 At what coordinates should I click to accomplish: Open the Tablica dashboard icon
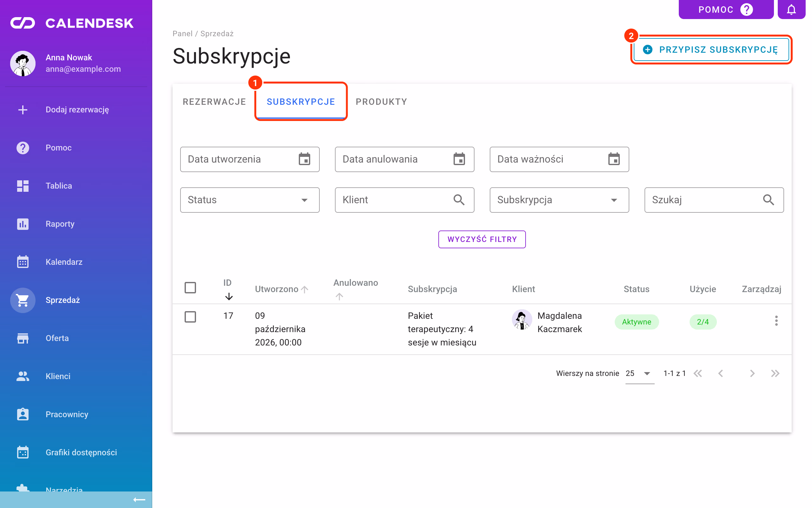click(23, 186)
